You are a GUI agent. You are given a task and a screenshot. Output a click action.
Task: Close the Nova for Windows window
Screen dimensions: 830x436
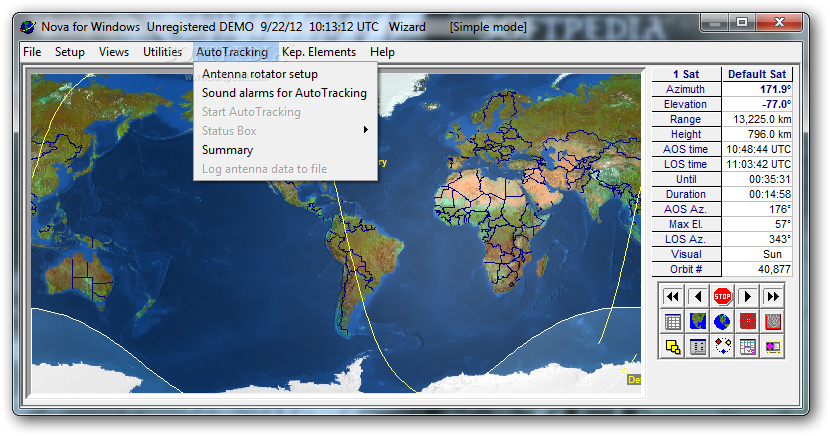(x=779, y=23)
